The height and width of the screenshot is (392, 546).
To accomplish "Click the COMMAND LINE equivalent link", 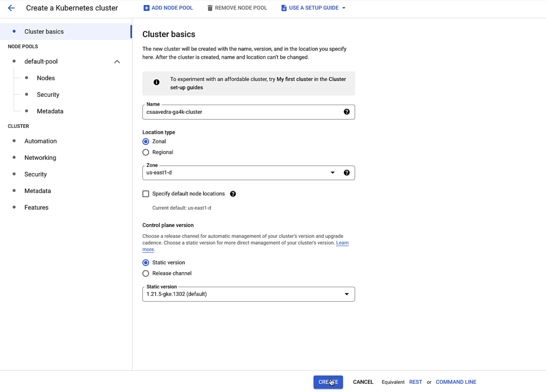I will 456,382.
